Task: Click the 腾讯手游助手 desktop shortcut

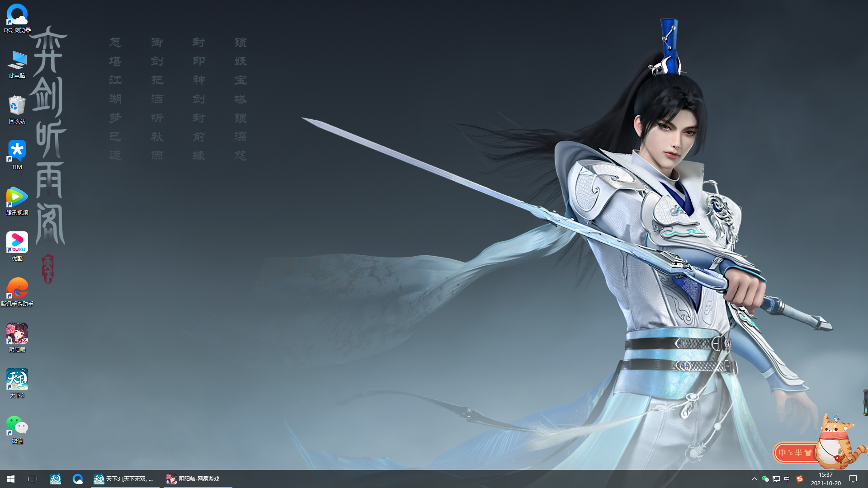Action: click(x=17, y=292)
